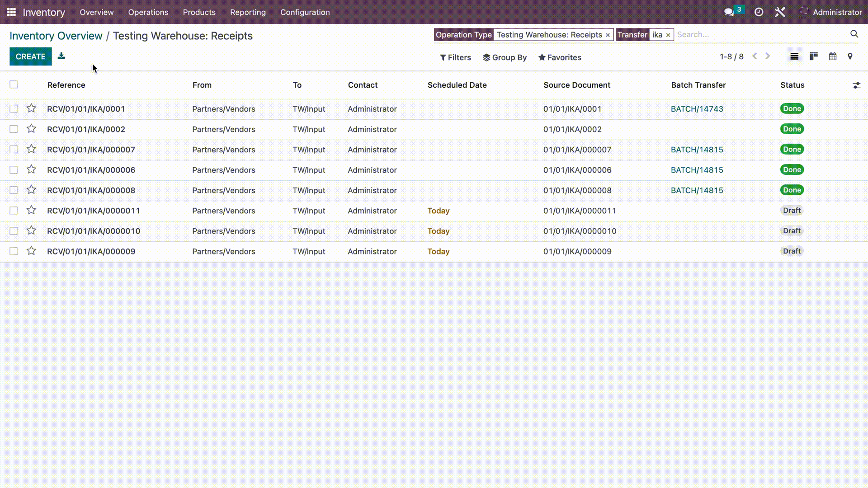Switch to Kanban view layout
868x488 pixels.
click(813, 56)
